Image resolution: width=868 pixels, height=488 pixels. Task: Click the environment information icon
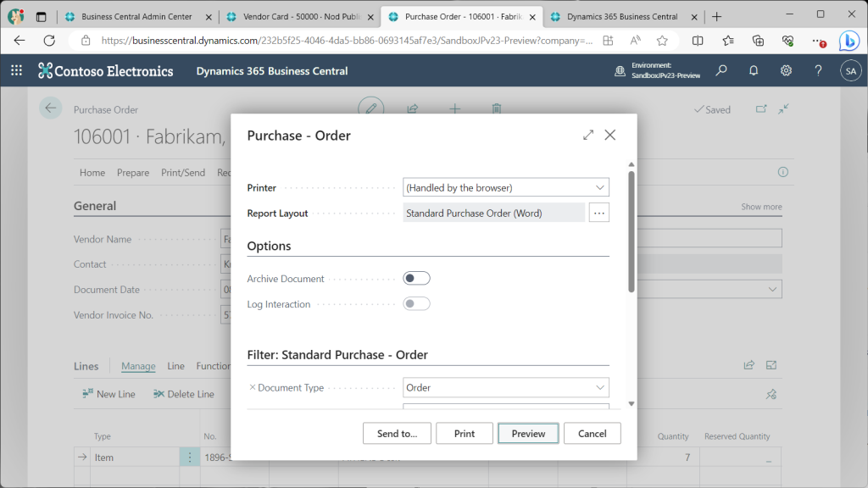pos(620,71)
